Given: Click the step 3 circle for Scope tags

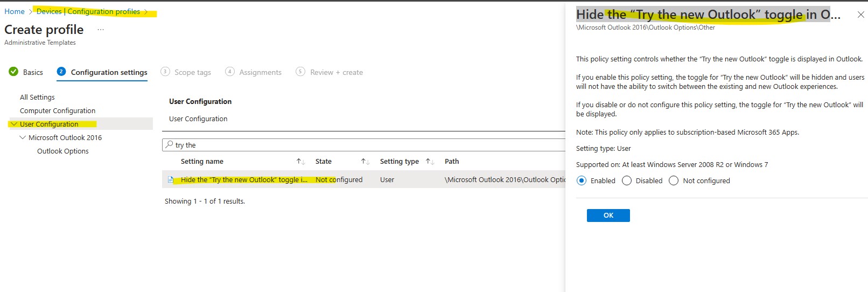Looking at the screenshot, I should click(165, 72).
